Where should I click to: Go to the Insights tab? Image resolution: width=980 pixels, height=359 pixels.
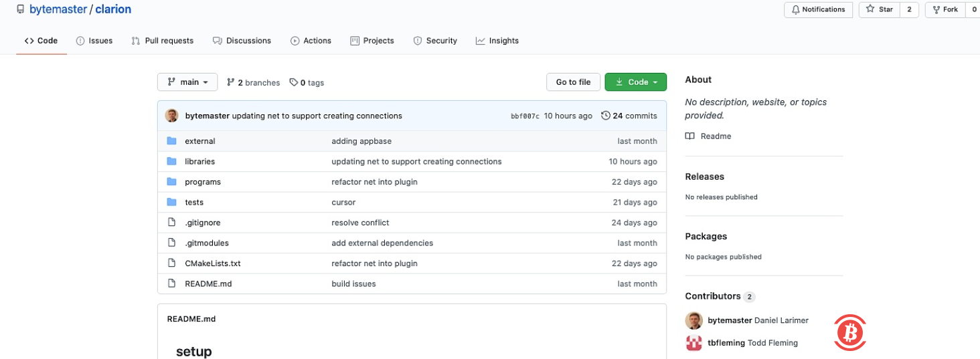(x=497, y=41)
